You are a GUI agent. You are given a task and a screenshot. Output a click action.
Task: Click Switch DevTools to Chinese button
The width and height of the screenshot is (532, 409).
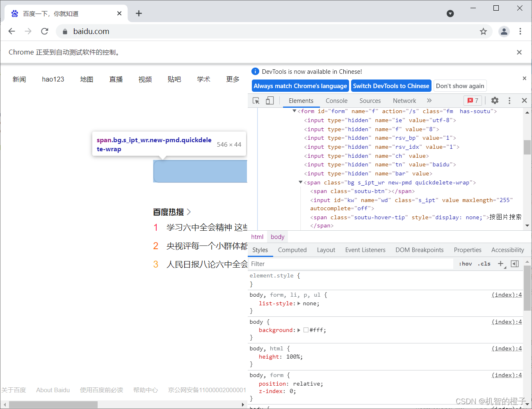click(x=391, y=86)
